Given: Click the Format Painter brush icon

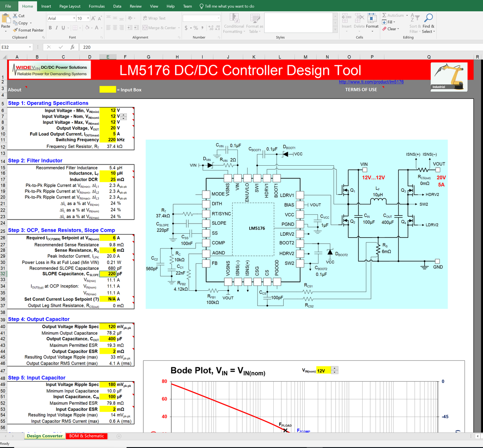Looking at the screenshot, I should click(15, 30).
